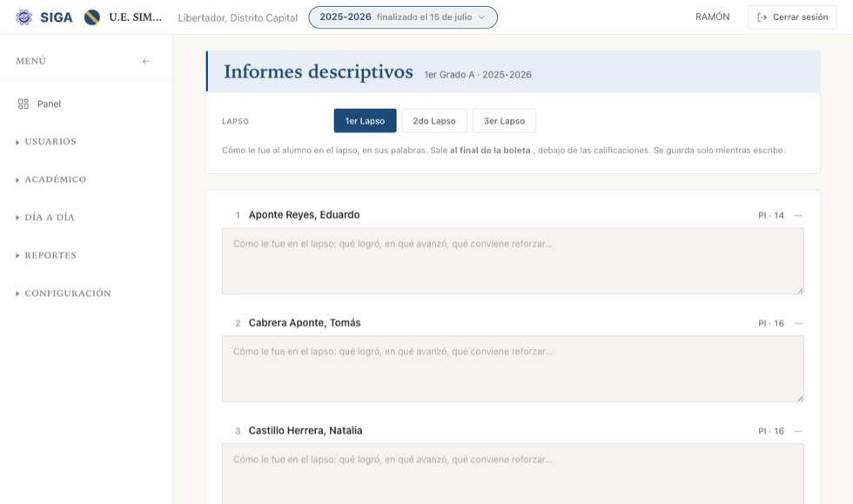Click the dash icon on Cabrera Aponte row

[798, 323]
